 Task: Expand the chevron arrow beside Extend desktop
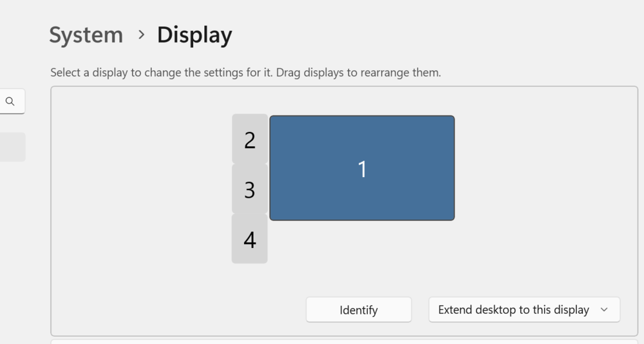(x=604, y=310)
